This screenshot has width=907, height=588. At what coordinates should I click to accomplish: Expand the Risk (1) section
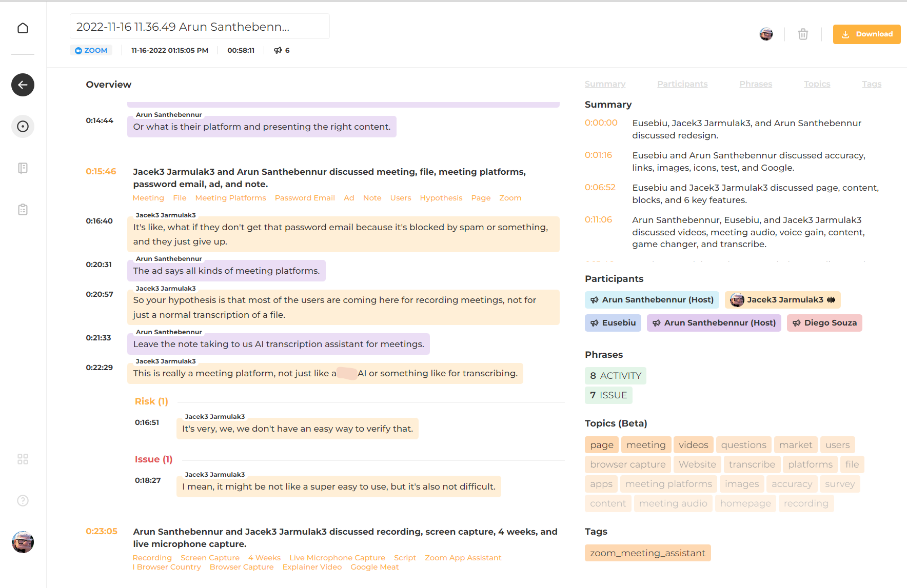(x=151, y=401)
